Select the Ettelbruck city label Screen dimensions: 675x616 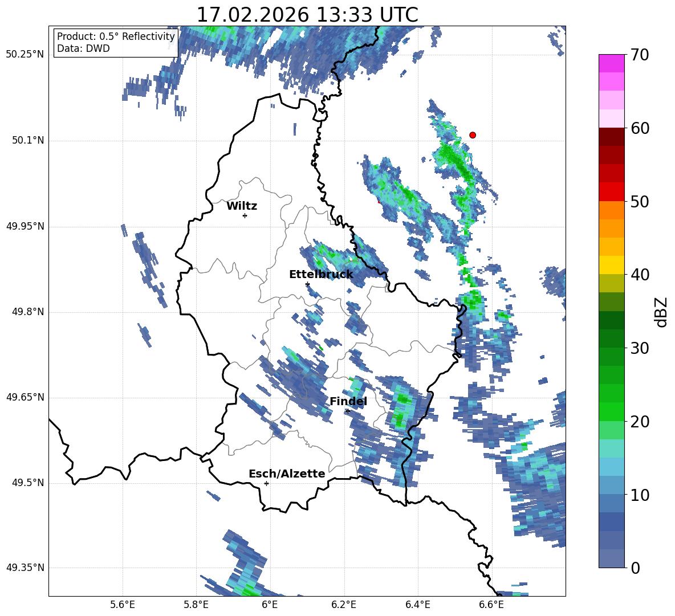(321, 275)
